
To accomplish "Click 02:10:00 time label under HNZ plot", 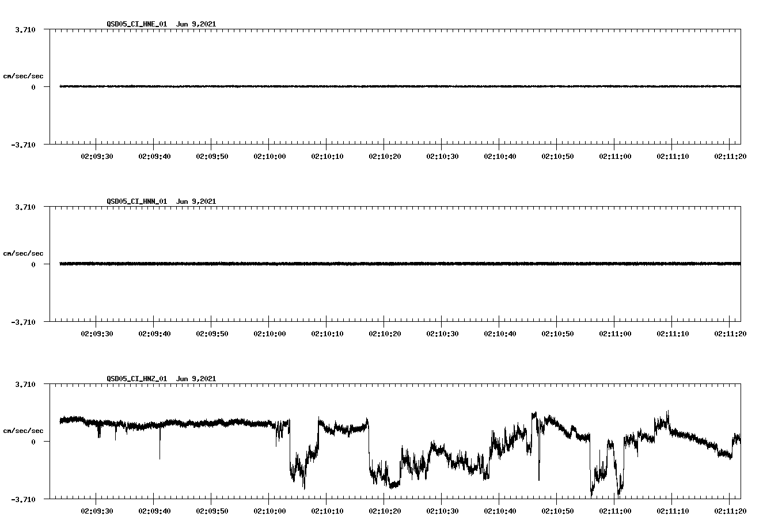I will 269,511.
